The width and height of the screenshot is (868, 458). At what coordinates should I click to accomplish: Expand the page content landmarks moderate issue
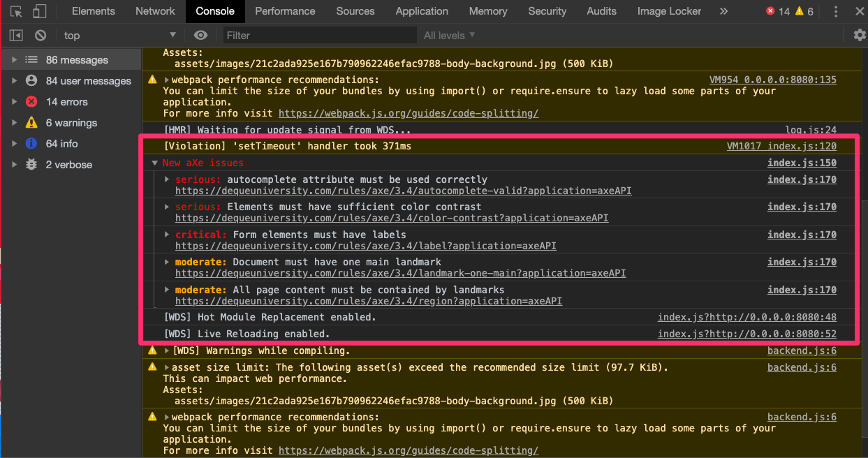pyautogui.click(x=167, y=290)
